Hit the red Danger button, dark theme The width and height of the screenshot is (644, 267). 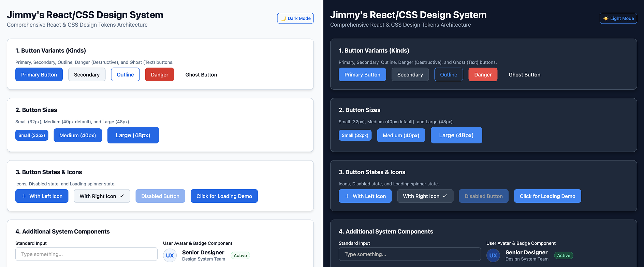coord(483,74)
